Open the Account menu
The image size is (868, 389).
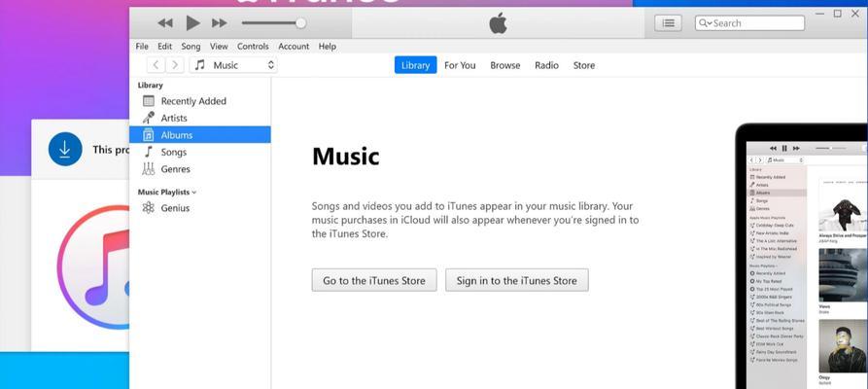tap(294, 47)
